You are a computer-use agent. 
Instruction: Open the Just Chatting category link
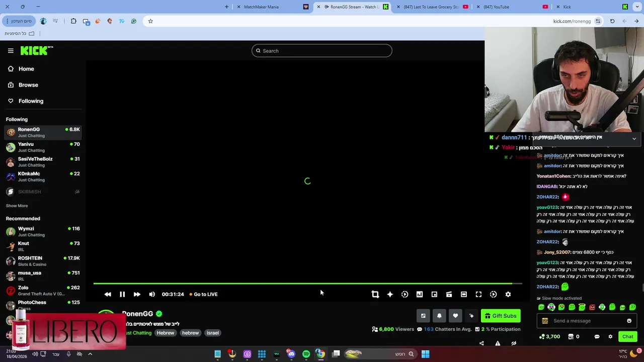coord(138,333)
